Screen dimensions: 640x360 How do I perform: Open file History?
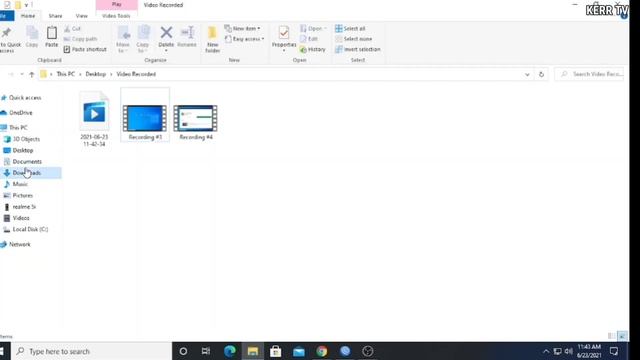(x=313, y=49)
